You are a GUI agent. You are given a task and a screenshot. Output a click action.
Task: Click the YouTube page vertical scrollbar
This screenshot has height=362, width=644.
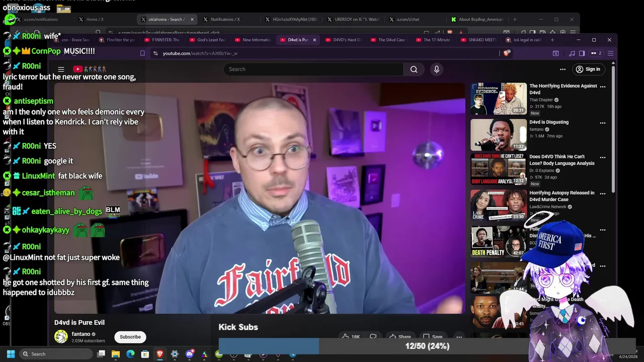[x=613, y=128]
